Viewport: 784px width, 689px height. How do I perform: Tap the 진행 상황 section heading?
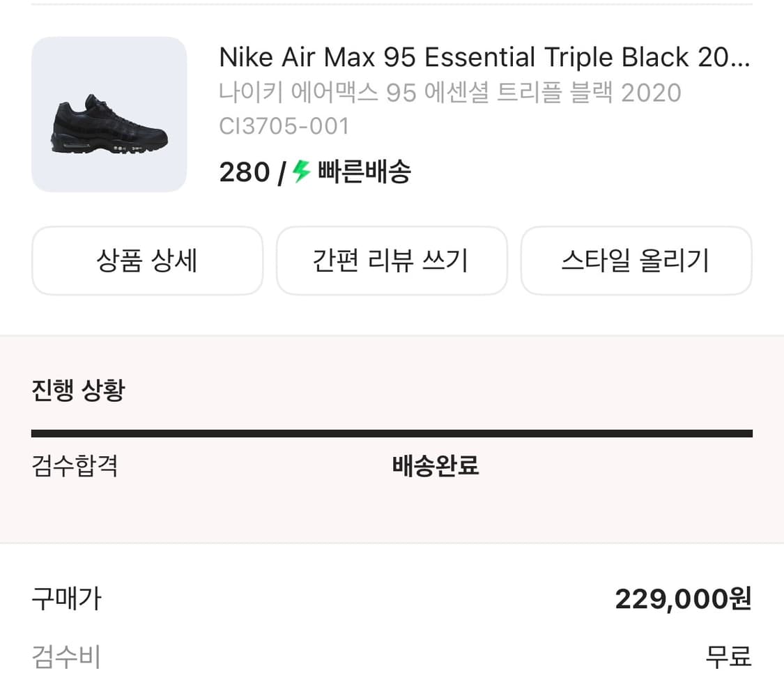pyautogui.click(x=78, y=390)
